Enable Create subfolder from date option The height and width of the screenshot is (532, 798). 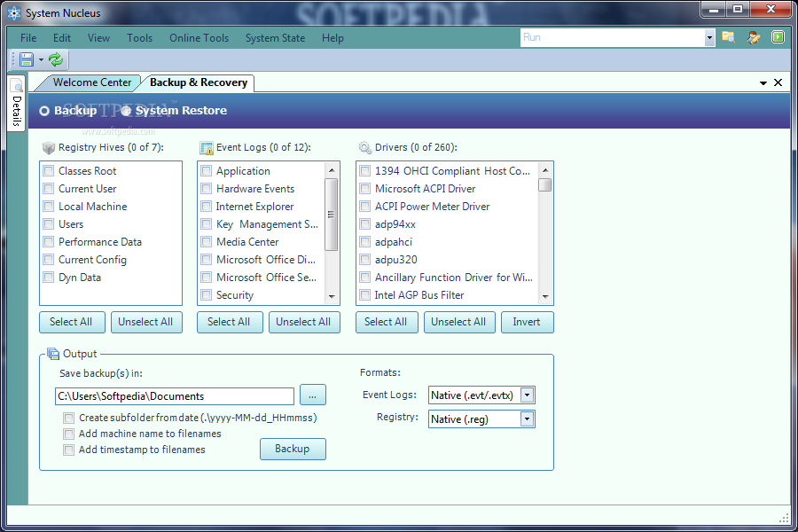click(x=68, y=418)
